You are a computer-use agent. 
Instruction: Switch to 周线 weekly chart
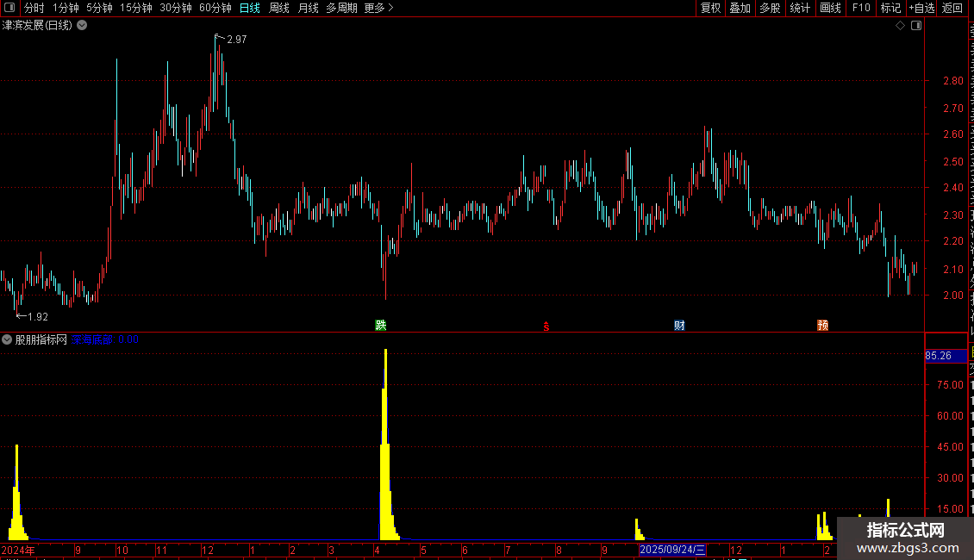tap(279, 8)
